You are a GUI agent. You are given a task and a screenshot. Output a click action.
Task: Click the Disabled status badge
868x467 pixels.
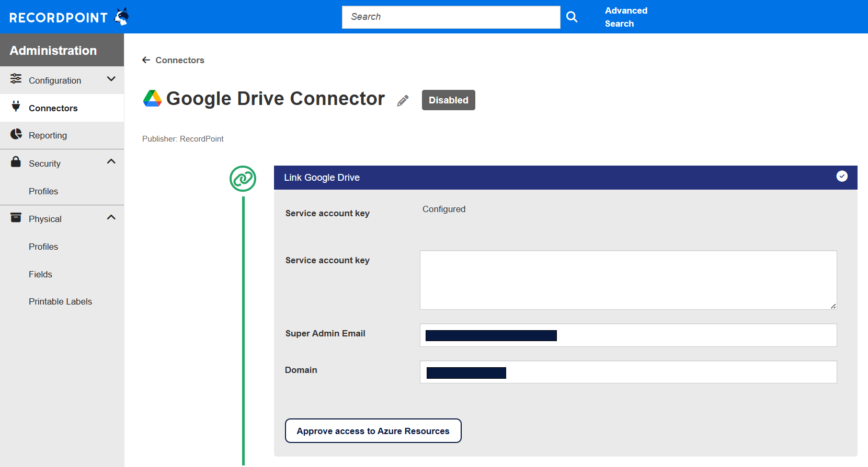(x=449, y=100)
